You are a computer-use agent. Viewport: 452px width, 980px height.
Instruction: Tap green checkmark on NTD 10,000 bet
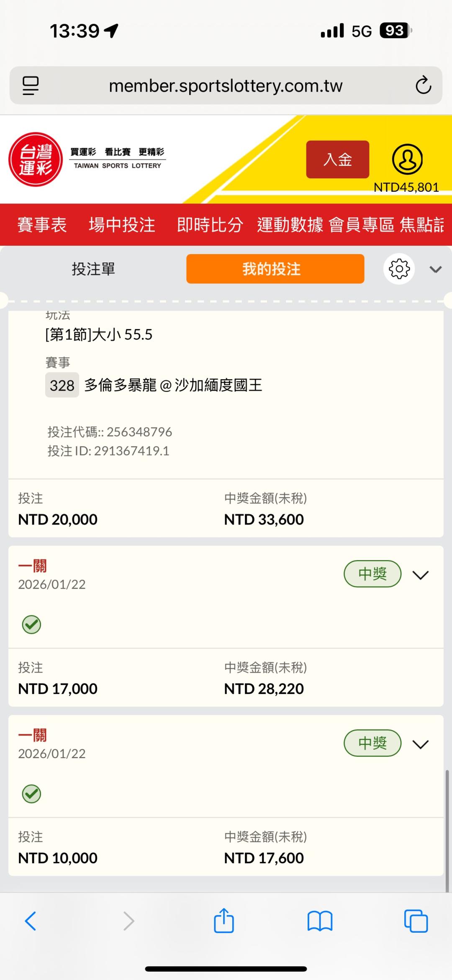tap(31, 794)
